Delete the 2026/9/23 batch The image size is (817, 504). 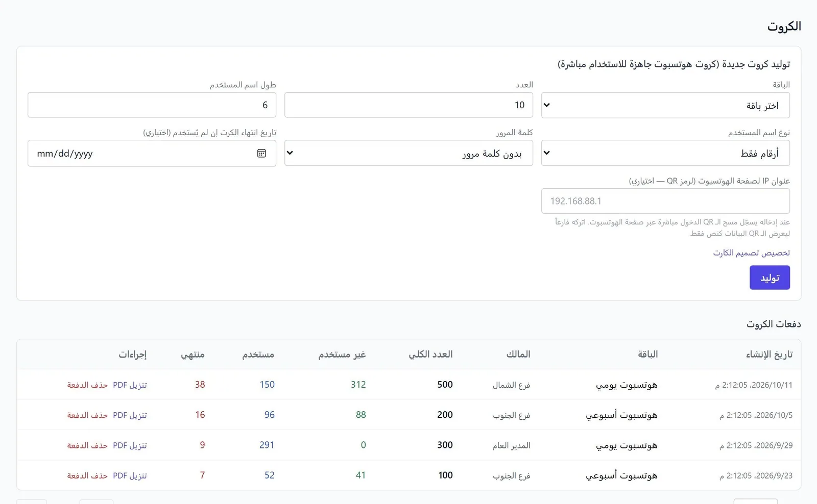tap(87, 475)
